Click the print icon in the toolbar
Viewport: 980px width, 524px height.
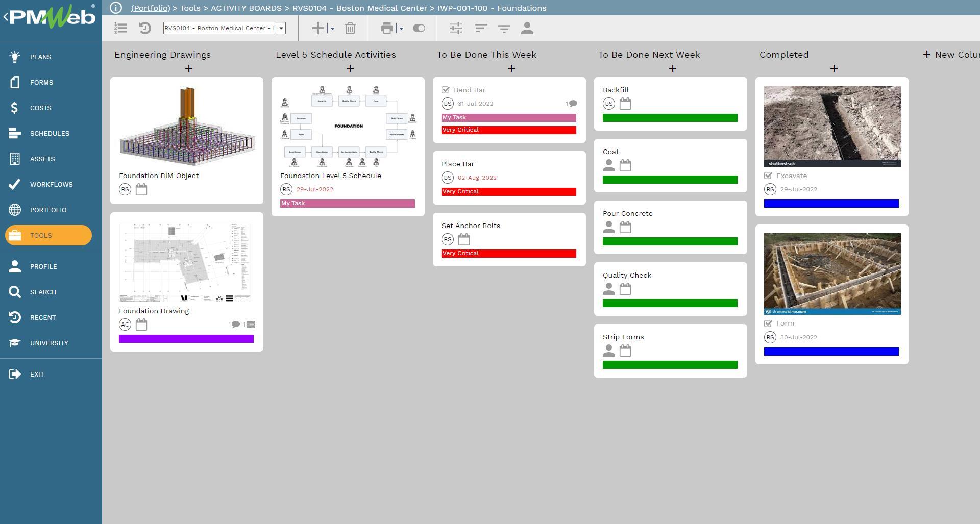386,28
